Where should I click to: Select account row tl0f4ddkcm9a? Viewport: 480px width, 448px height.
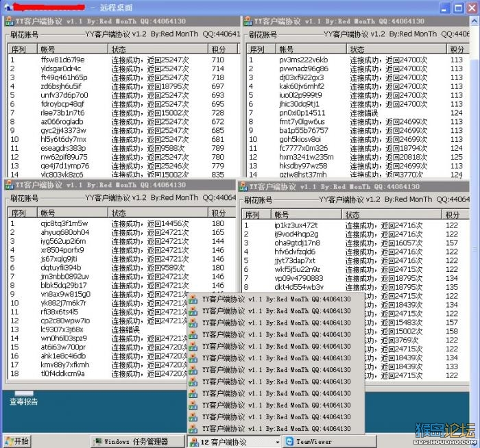[98, 374]
